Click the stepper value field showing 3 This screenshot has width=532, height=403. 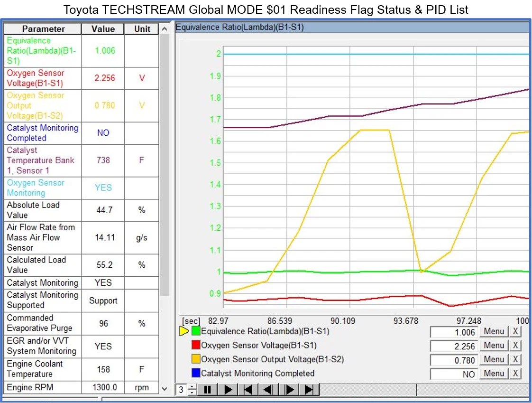(182, 389)
